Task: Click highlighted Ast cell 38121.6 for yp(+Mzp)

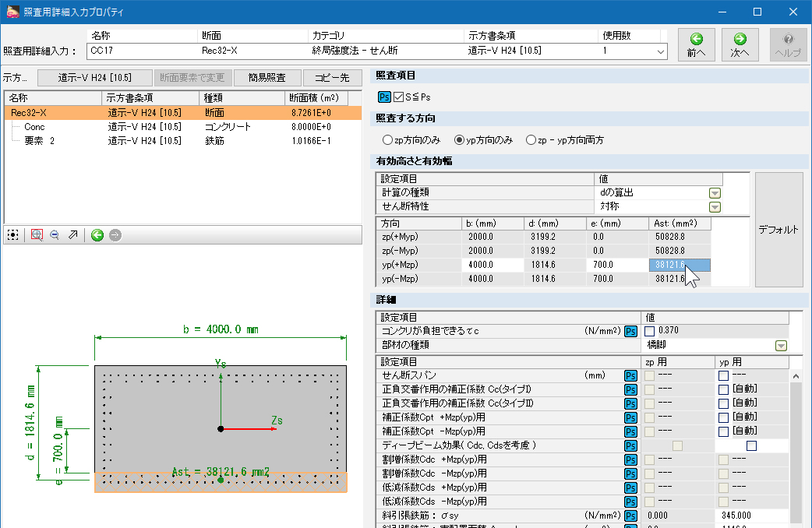Action: 680,265
